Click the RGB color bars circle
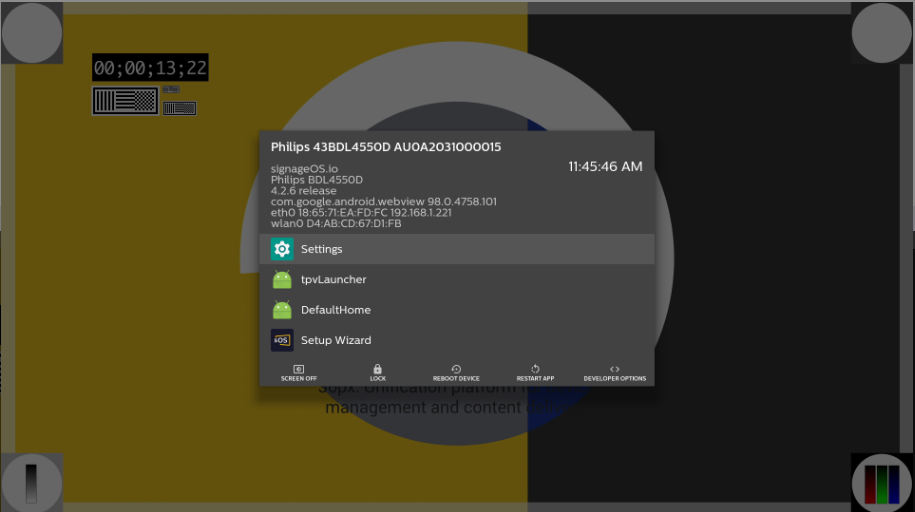915x512 pixels. [x=882, y=484]
